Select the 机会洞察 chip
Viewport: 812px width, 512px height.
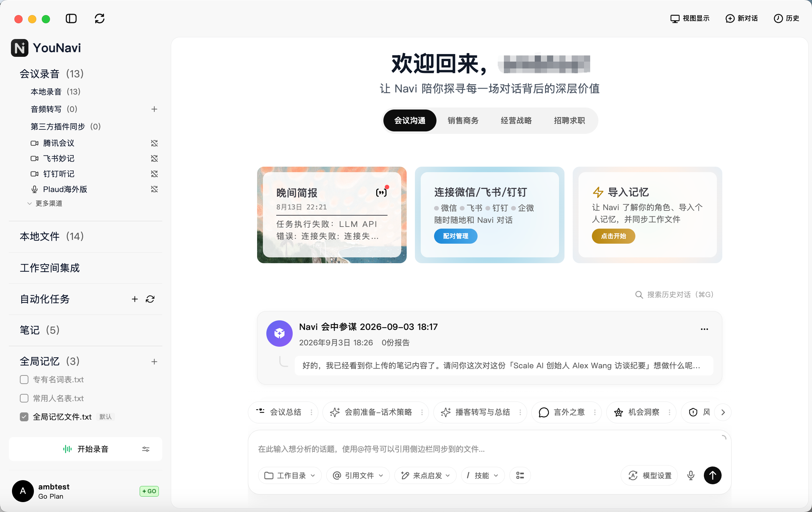[641, 412]
